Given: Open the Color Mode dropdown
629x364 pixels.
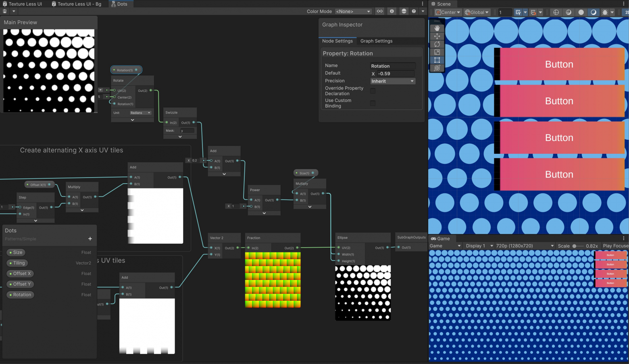Looking at the screenshot, I should pos(353,11).
